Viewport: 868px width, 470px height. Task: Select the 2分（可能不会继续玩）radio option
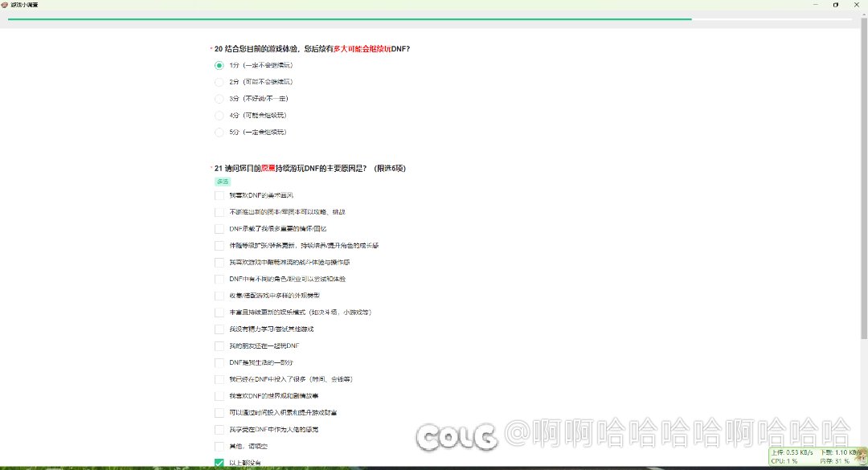(x=219, y=82)
